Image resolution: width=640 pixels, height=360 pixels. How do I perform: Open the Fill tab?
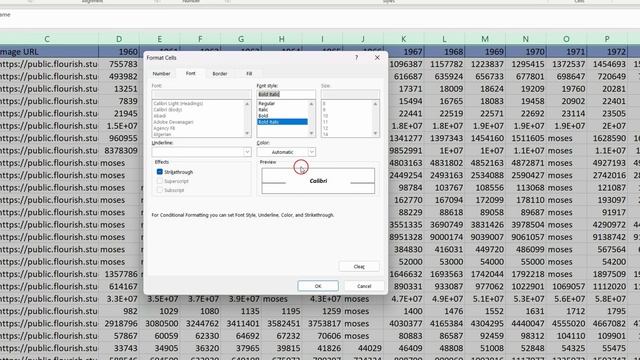point(249,74)
